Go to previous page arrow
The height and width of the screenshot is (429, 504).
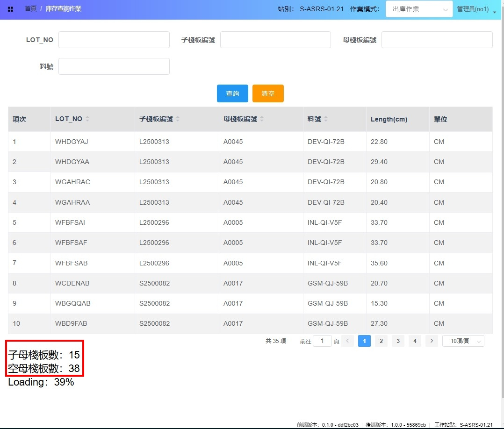click(x=347, y=341)
